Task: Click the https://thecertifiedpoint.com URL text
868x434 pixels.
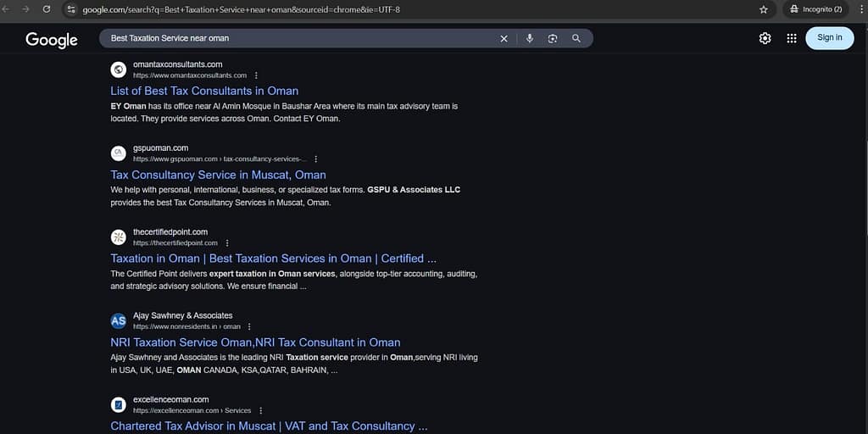Action: tap(175, 243)
